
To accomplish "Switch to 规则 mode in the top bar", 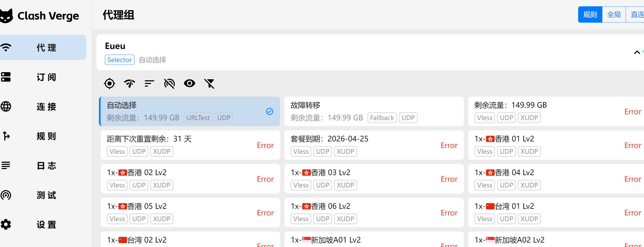I will [x=590, y=15].
